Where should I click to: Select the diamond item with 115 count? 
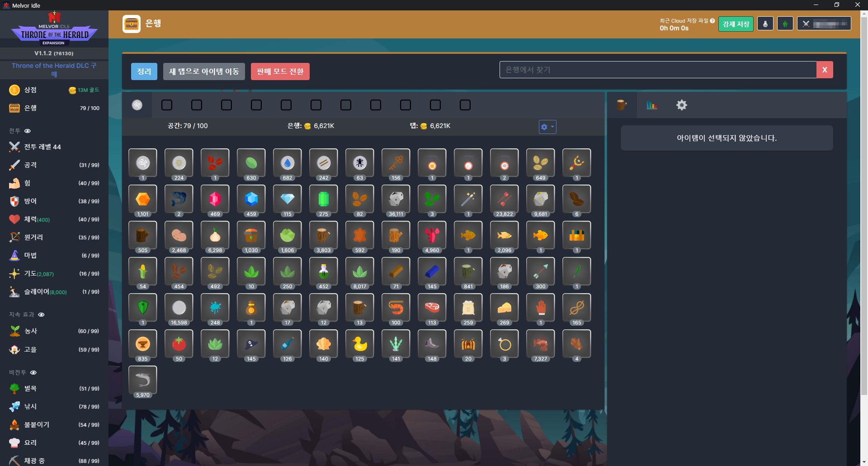point(288,199)
